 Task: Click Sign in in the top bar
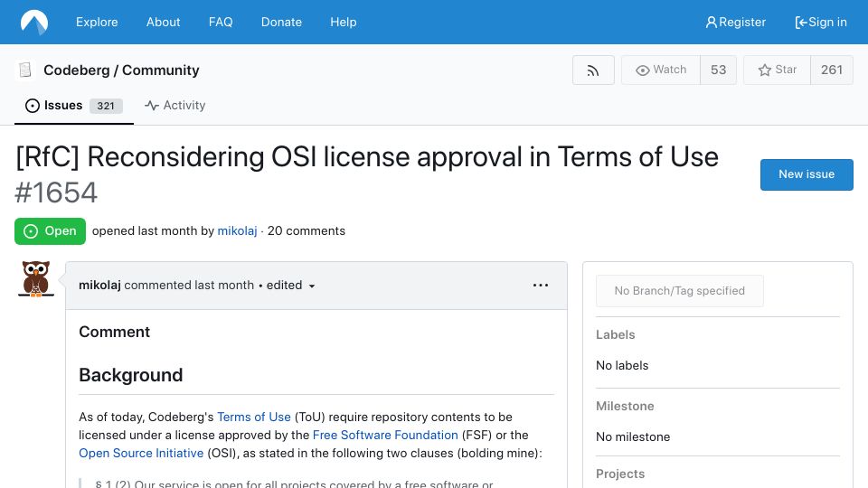tap(821, 22)
